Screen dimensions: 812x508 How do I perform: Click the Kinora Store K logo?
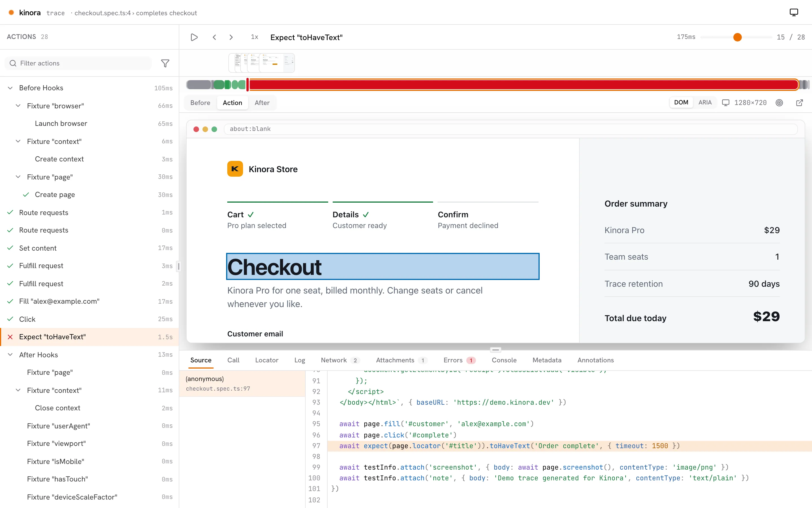coord(235,169)
